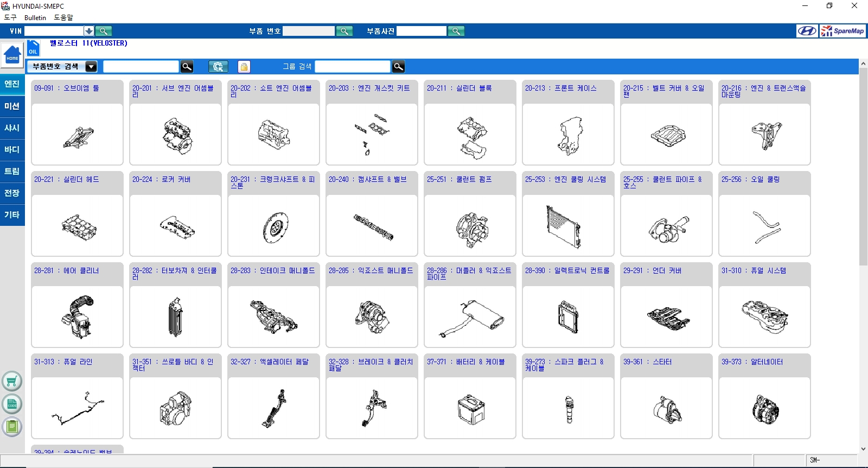The width and height of the screenshot is (868, 468).
Task: Select the 엔진 category tab
Action: [12, 84]
